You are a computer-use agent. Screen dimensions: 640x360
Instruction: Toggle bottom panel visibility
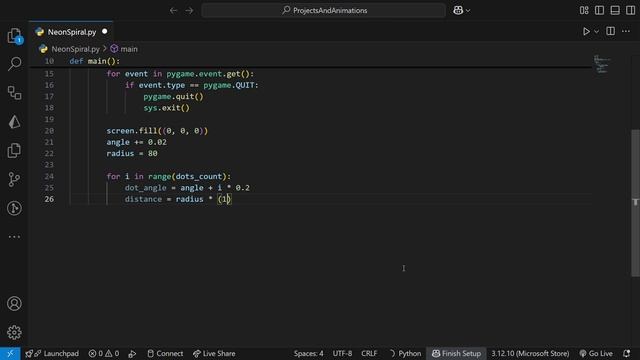615,10
